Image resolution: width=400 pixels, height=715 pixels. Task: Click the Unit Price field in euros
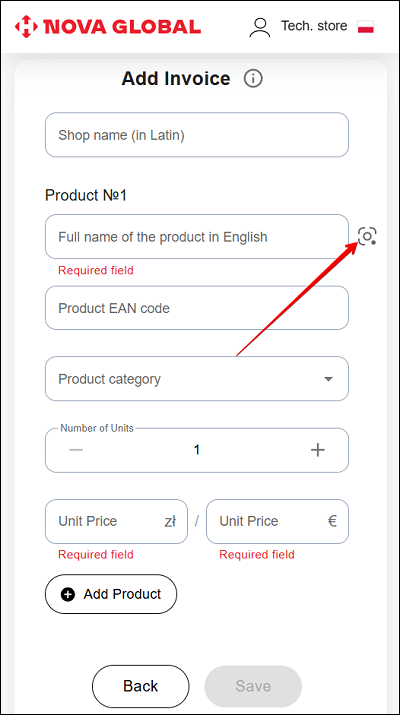(277, 521)
